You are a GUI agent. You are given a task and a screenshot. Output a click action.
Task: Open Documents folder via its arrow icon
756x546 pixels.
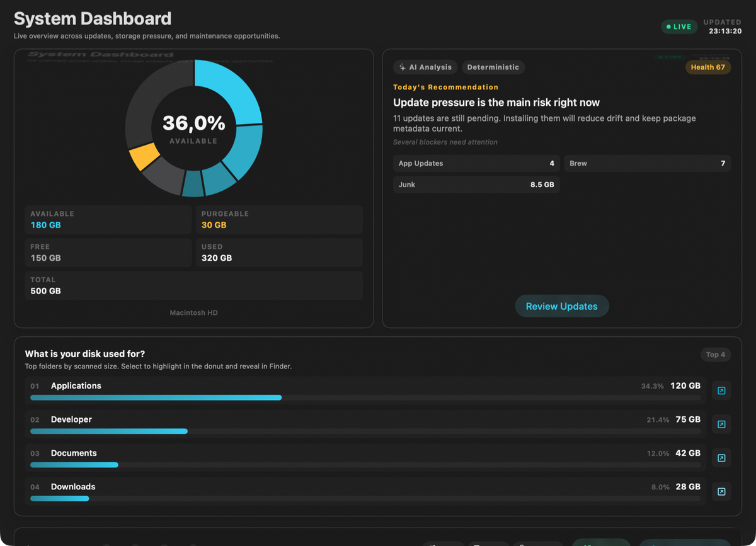721,458
